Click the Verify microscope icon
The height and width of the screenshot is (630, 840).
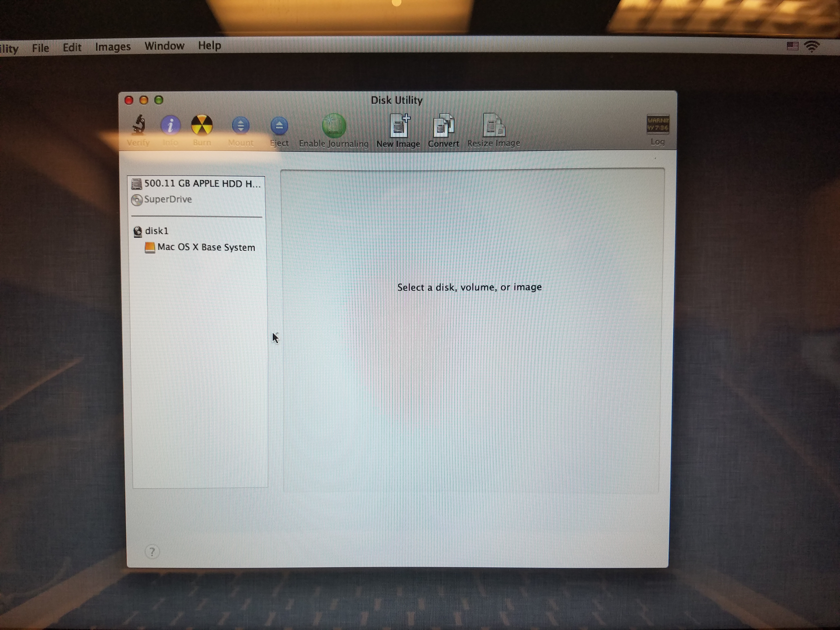click(139, 125)
